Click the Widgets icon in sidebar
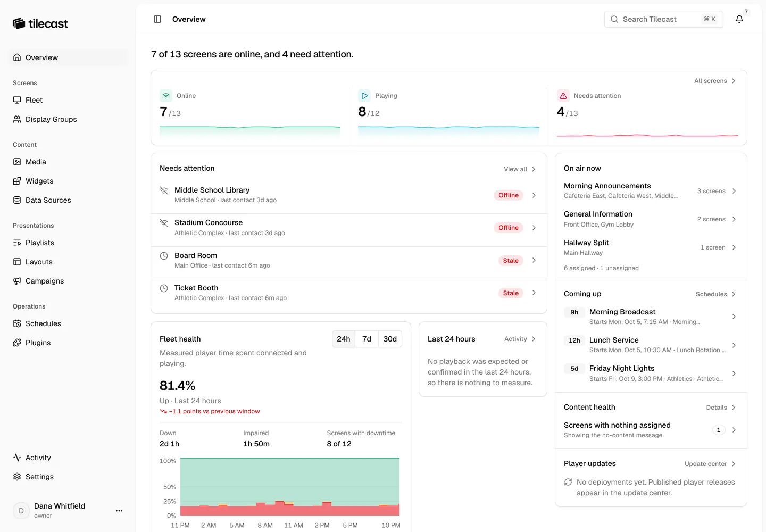 pos(17,181)
